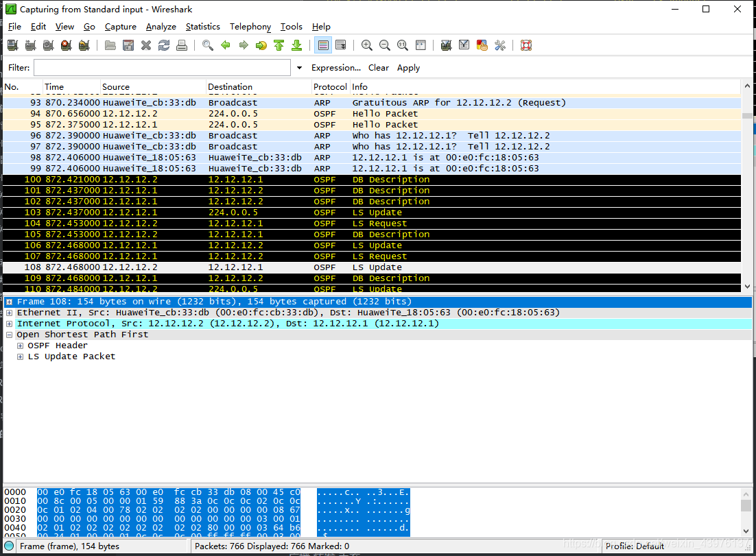The height and width of the screenshot is (556, 756).
Task: Sort by the Protocol column header
Action: [330, 86]
